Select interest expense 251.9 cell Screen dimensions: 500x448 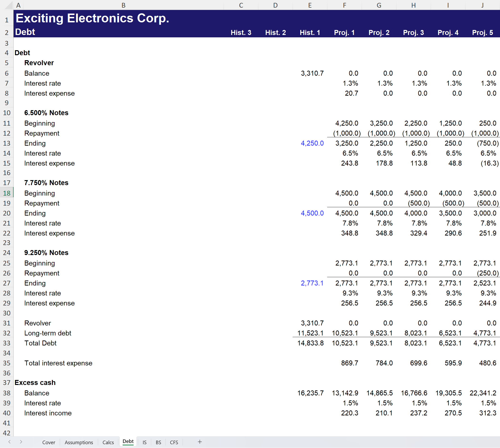[x=487, y=233]
